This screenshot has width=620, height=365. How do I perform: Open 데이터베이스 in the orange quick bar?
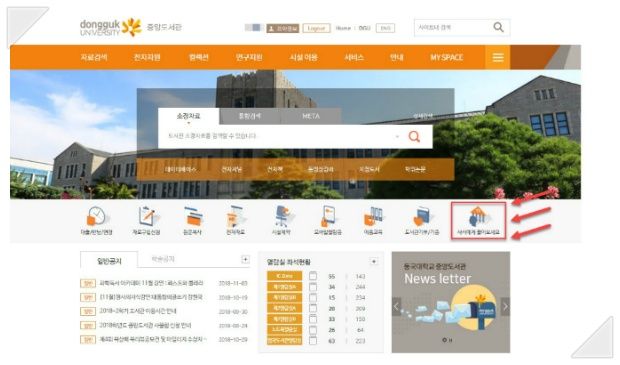(x=180, y=169)
